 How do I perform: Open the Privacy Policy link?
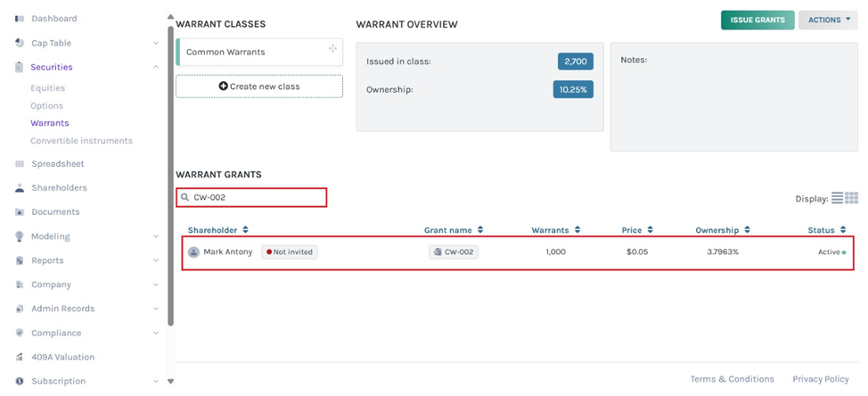coord(820,379)
